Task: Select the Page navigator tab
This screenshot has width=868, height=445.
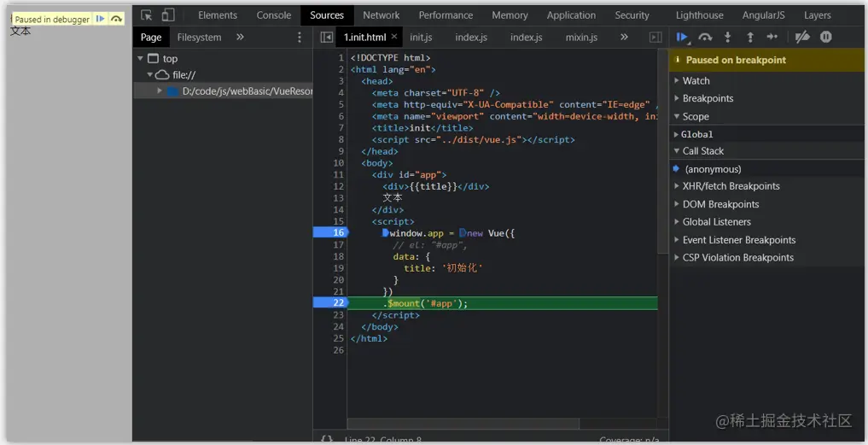Action: point(150,37)
